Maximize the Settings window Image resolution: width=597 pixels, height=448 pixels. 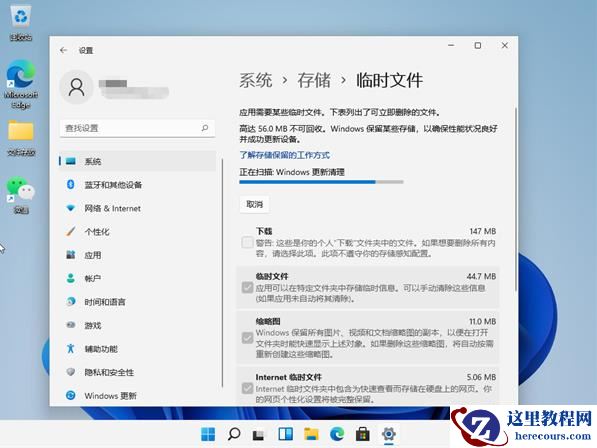[x=478, y=45]
